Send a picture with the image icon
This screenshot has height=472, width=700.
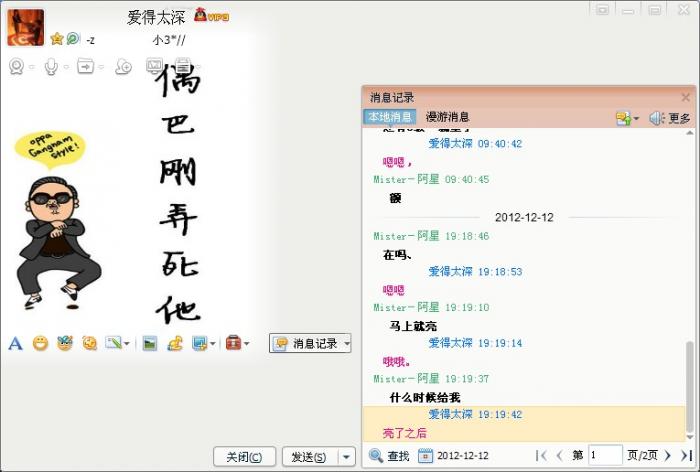pos(150,343)
